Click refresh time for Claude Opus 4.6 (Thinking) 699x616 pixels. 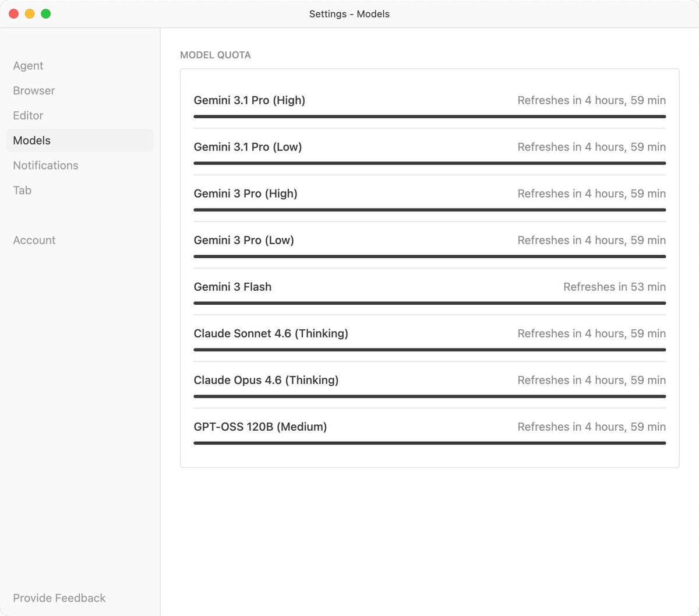(x=592, y=380)
